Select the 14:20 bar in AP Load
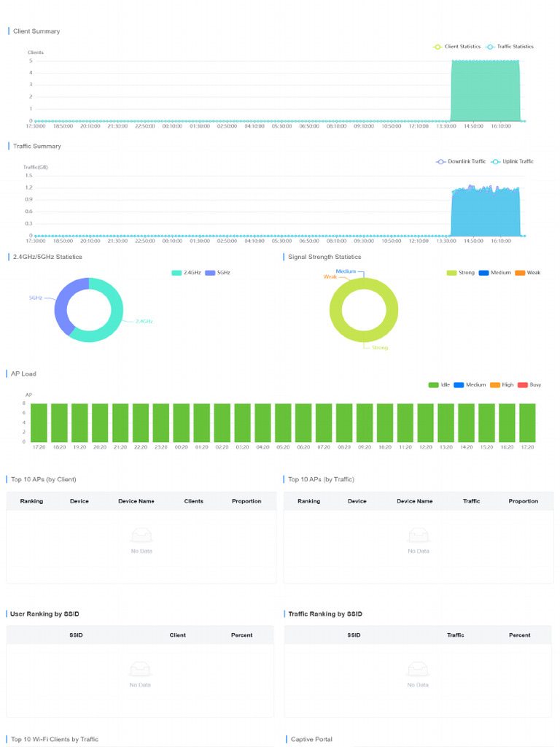The image size is (560, 747). coord(466,422)
